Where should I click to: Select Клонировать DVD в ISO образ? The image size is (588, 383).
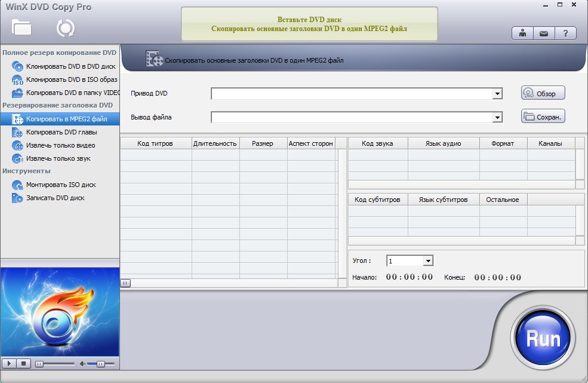coord(72,79)
